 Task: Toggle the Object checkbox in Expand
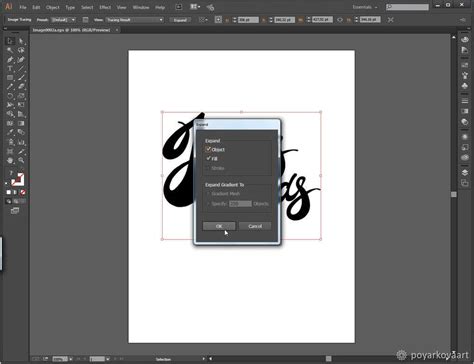point(208,149)
